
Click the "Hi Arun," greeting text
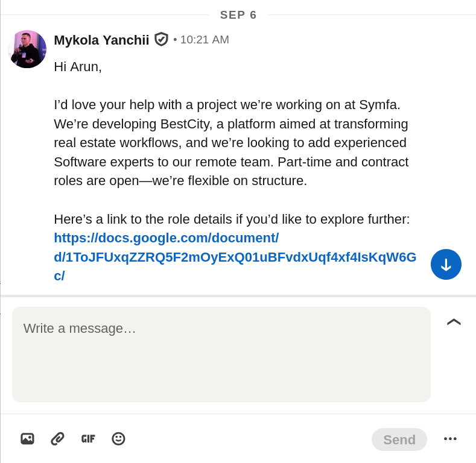tap(78, 67)
